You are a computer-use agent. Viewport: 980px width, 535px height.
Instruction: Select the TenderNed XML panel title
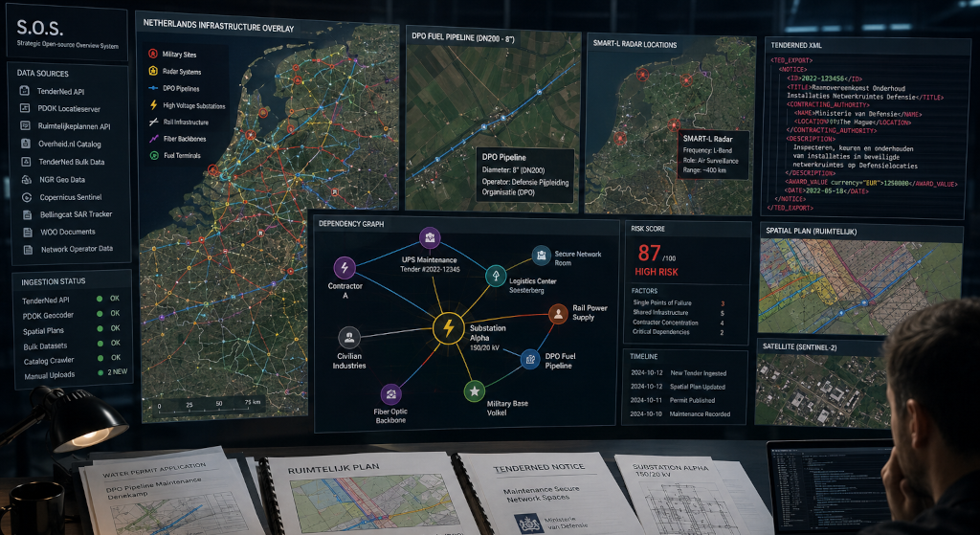click(796, 46)
